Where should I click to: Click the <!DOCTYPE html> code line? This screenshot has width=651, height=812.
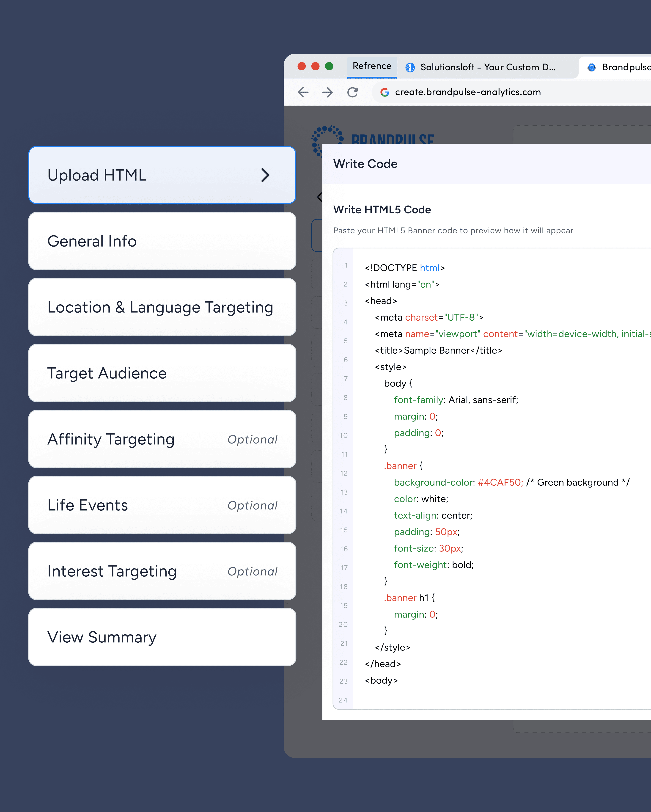pyautogui.click(x=405, y=268)
